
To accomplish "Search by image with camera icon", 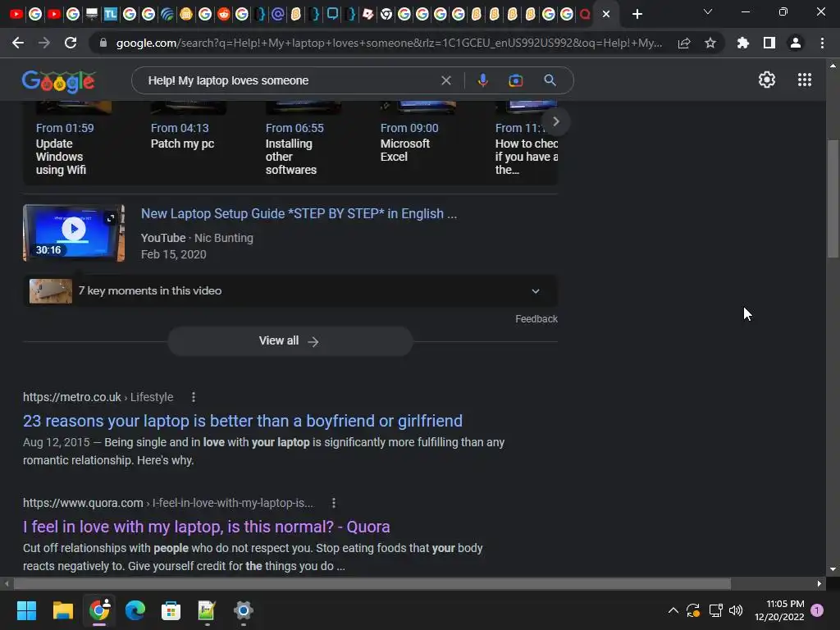I will [515, 80].
